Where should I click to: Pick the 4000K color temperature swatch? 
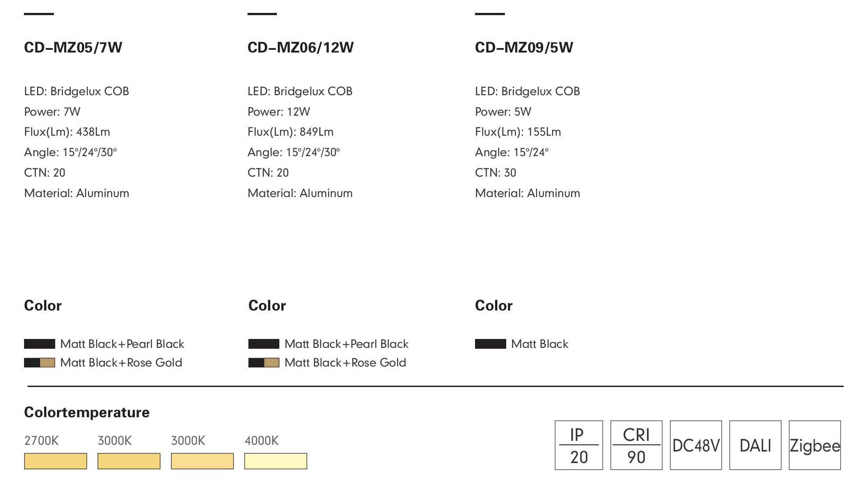[276, 461]
